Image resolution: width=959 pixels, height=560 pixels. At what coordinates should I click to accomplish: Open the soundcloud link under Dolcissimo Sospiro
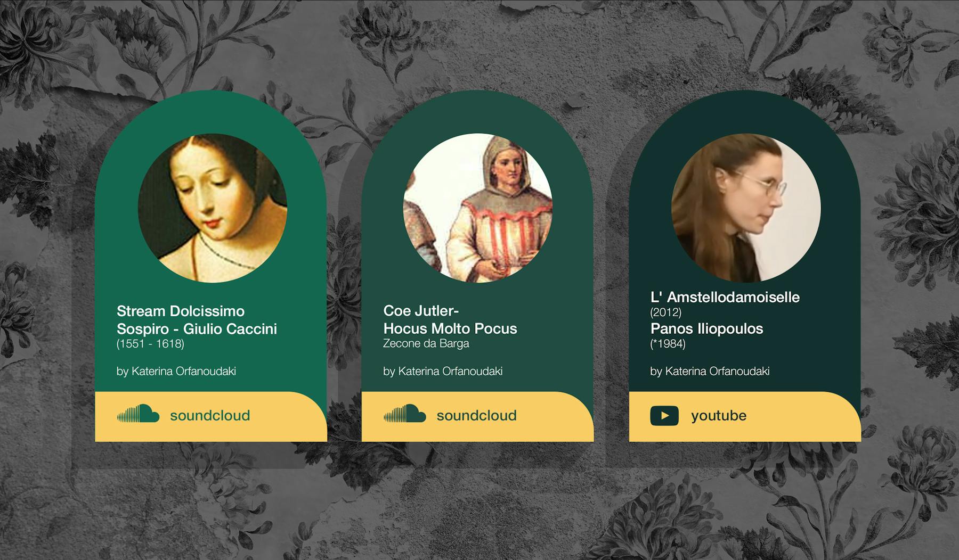(x=211, y=417)
